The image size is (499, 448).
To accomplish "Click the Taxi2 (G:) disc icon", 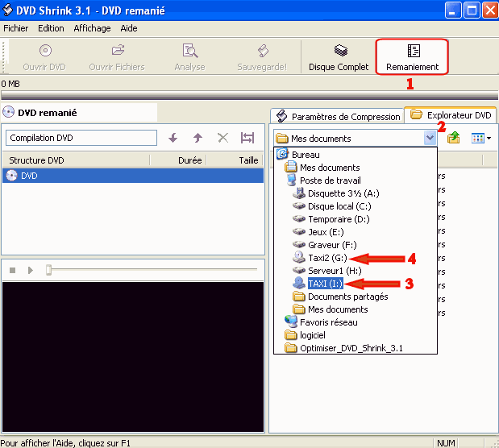I will 299,257.
